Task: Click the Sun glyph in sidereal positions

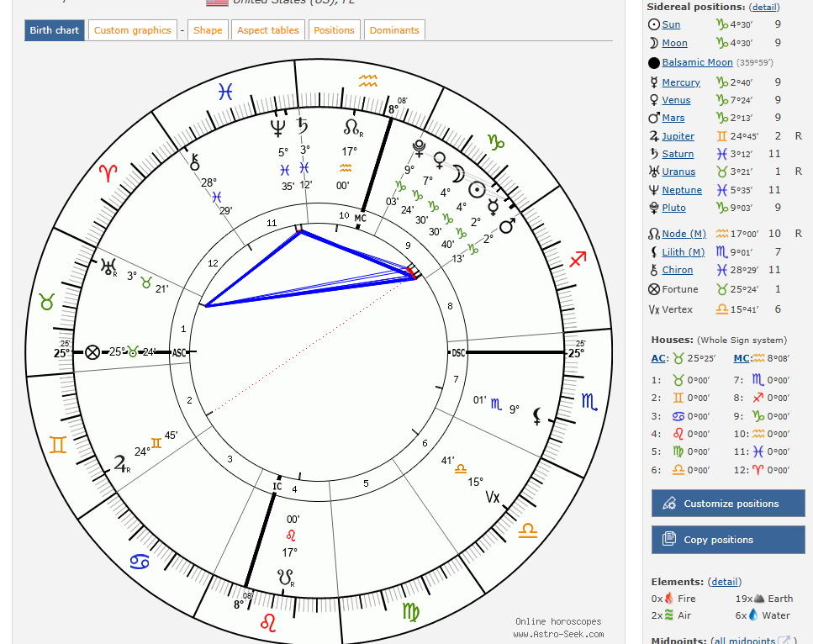Action: coord(653,25)
